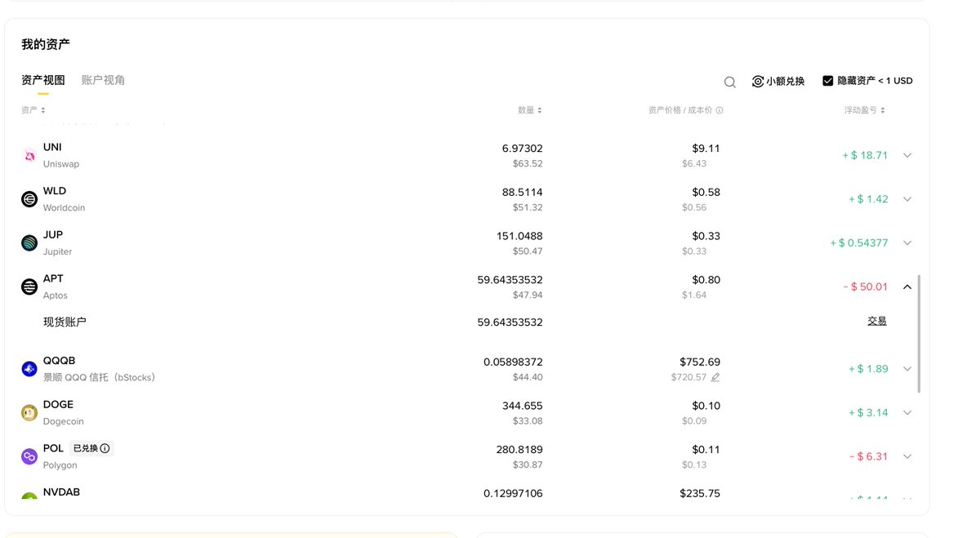Click JUP profit + $ 0.54377
Viewport: 980px width, 538px height.
pyautogui.click(x=859, y=242)
